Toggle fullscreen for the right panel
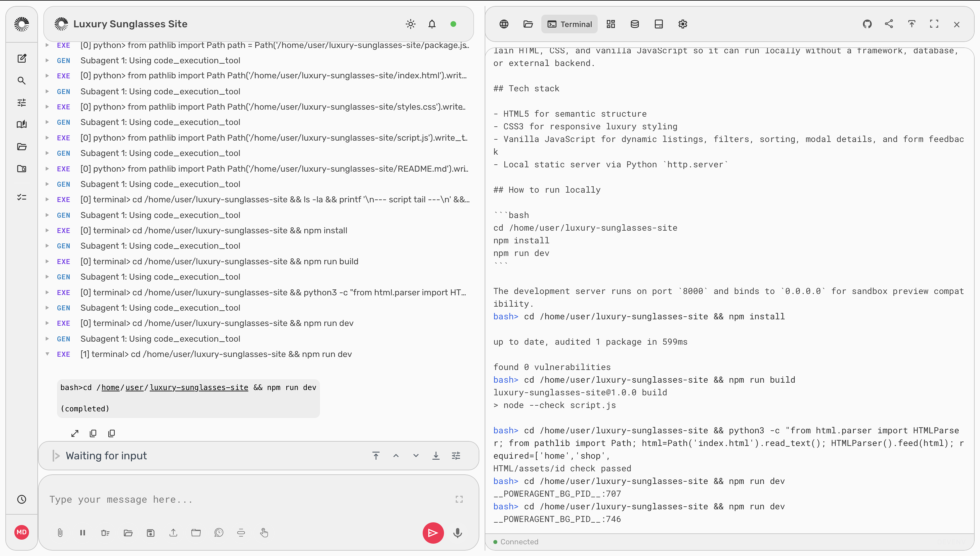This screenshot has width=980, height=556. [934, 24]
